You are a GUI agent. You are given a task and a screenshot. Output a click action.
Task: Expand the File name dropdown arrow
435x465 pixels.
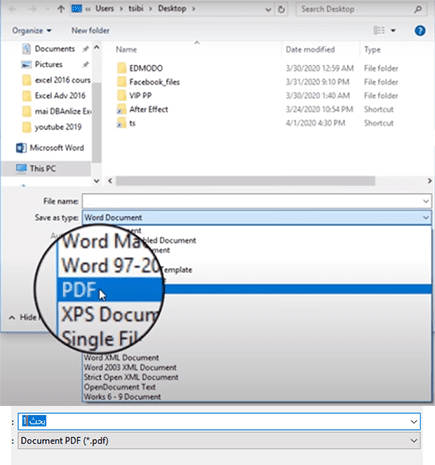click(x=426, y=201)
